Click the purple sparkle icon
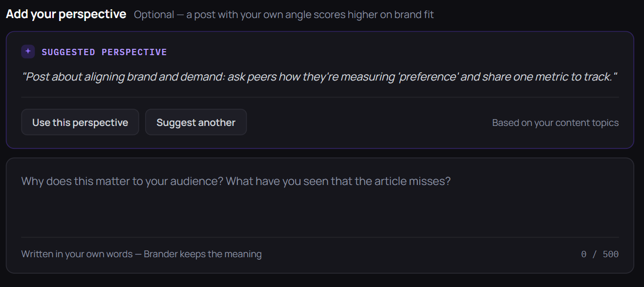This screenshot has height=287, width=644. [x=28, y=51]
